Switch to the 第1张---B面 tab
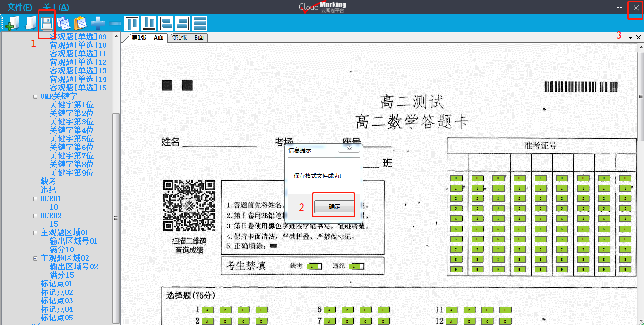Viewport: 644px width, 325px height. coord(189,38)
